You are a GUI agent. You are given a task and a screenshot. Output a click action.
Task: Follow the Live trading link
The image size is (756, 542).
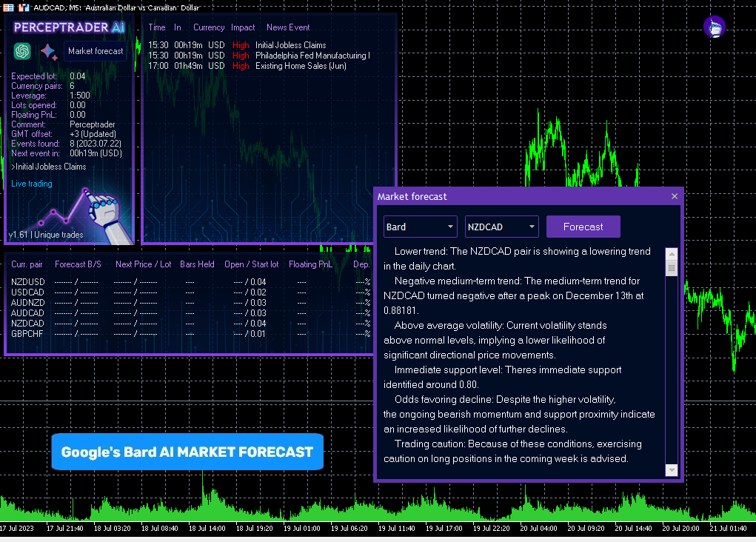coord(32,184)
